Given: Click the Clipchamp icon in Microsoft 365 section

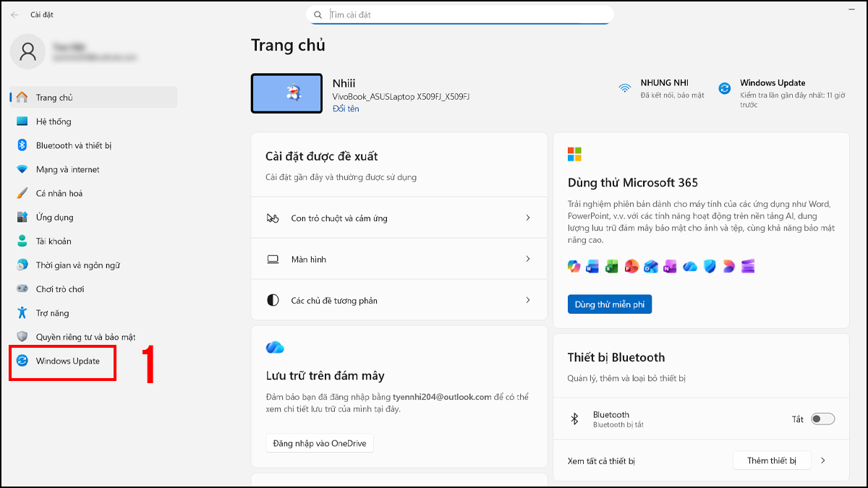Looking at the screenshot, I should [x=747, y=266].
